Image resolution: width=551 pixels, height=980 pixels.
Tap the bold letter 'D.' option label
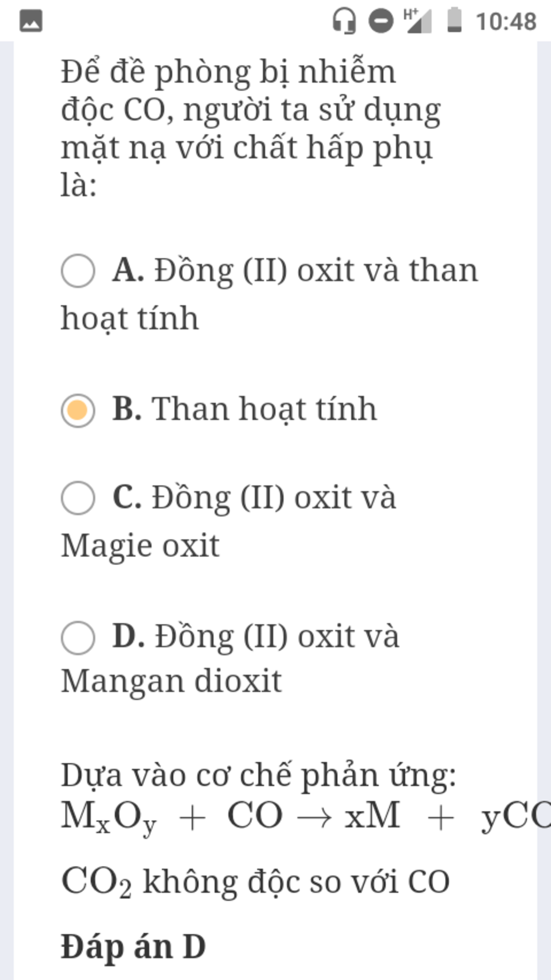[129, 636]
